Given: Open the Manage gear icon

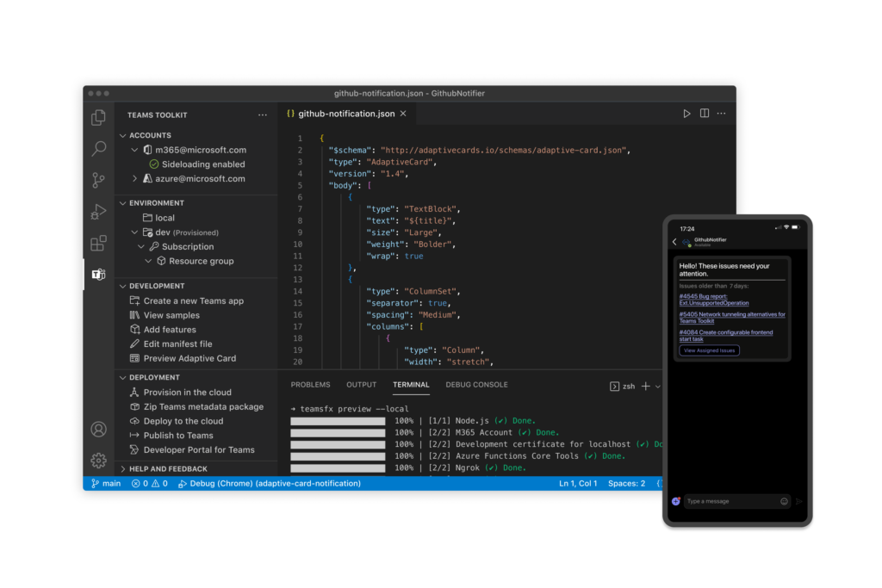Looking at the screenshot, I should [98, 459].
